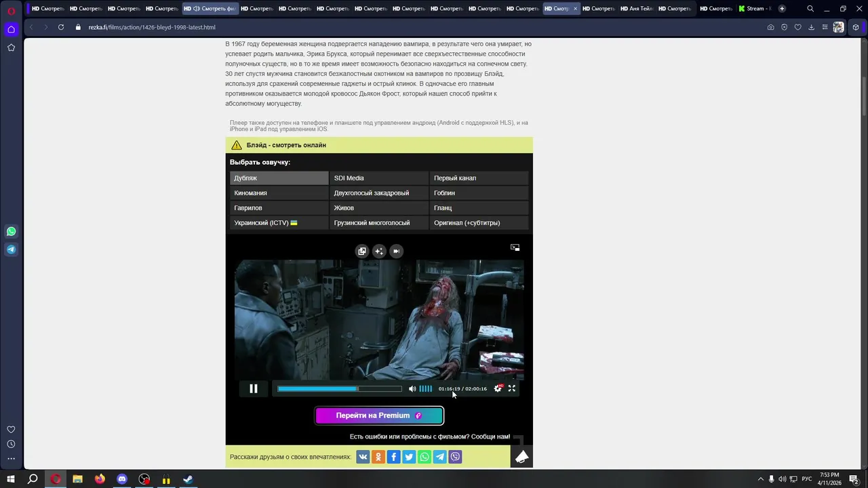The height and width of the screenshot is (488, 868).
Task: Switch to Гоблин voiceover
Action: pyautogui.click(x=479, y=193)
